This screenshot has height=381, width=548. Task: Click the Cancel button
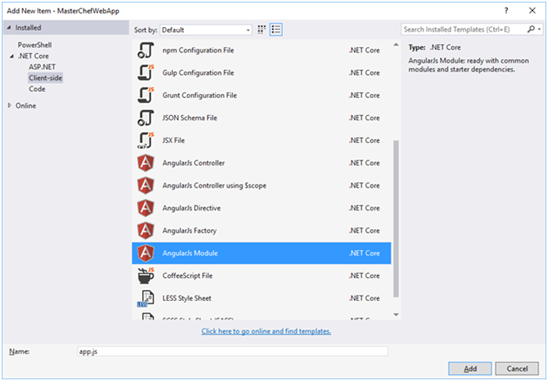(x=517, y=369)
